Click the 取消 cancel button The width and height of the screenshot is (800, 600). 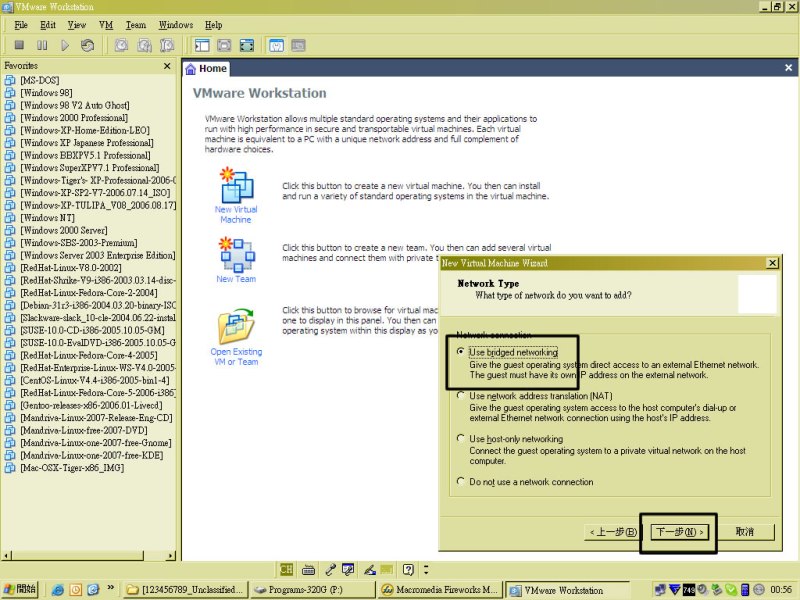pos(745,532)
